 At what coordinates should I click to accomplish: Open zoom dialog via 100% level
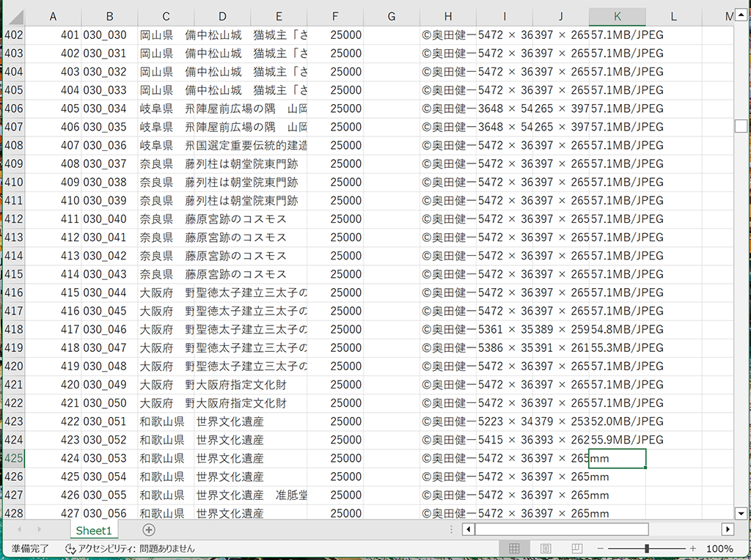tap(719, 548)
